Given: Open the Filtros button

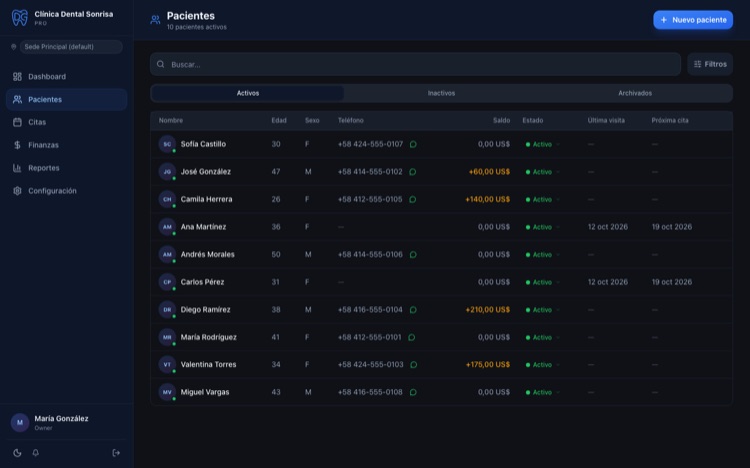Looking at the screenshot, I should [x=710, y=64].
